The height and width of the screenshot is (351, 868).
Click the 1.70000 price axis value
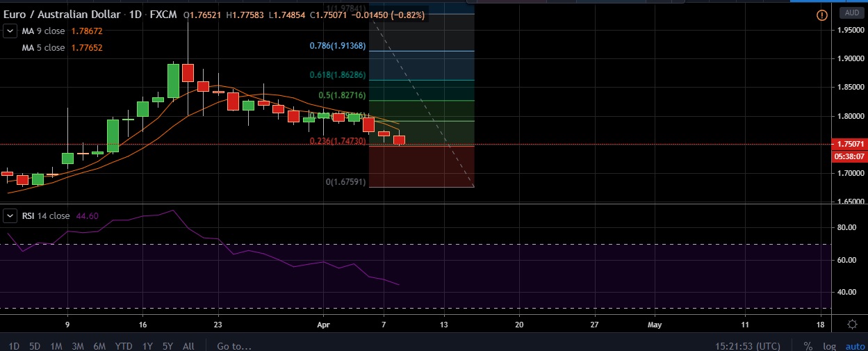pos(850,173)
